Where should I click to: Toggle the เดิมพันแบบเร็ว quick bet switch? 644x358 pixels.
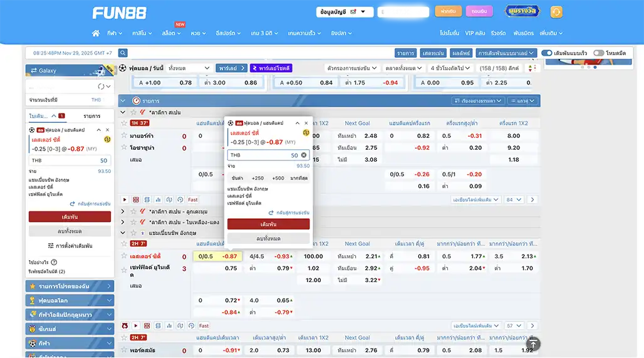pos(547,53)
